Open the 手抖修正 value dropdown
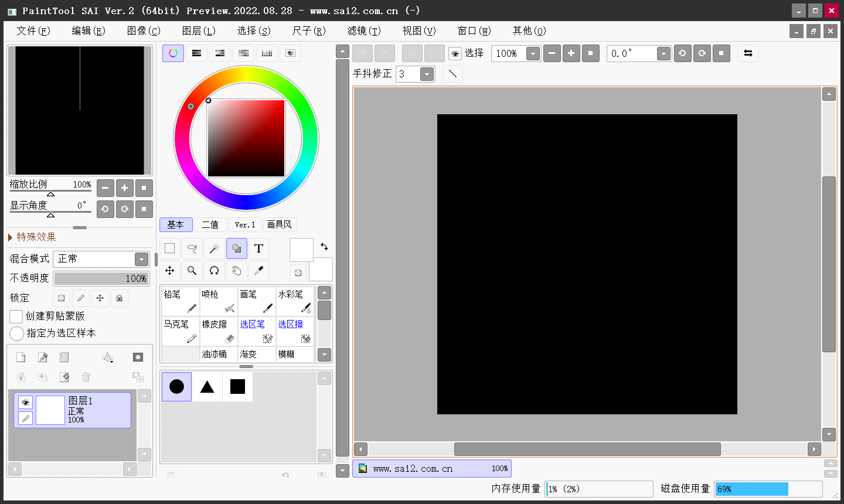844x504 pixels. click(427, 74)
